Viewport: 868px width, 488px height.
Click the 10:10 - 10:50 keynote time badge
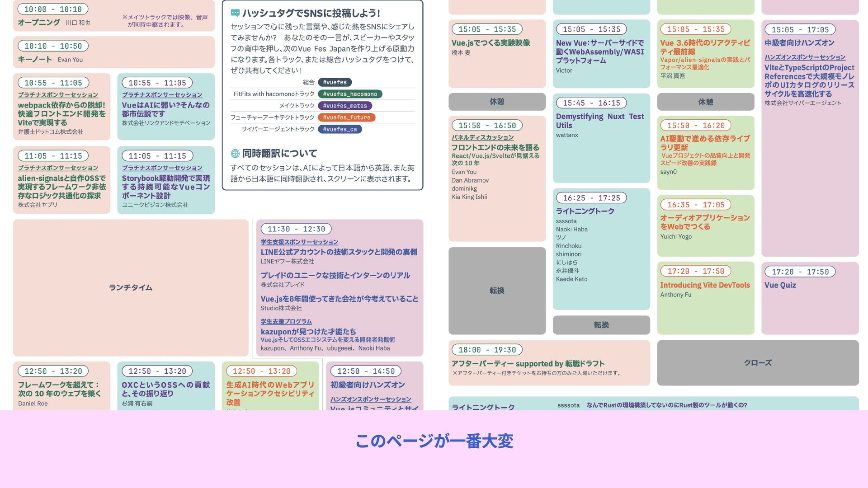pos(53,46)
